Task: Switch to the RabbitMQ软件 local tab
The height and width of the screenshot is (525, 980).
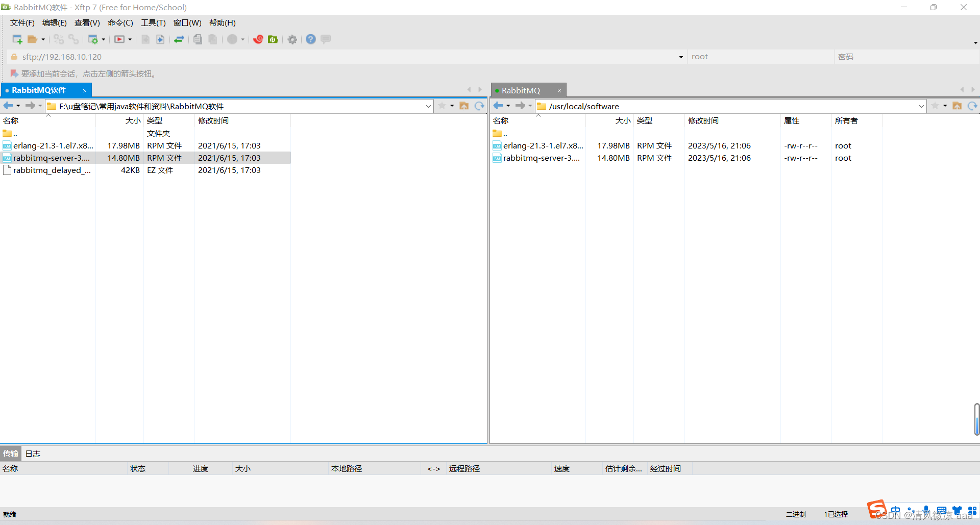Action: [39, 90]
